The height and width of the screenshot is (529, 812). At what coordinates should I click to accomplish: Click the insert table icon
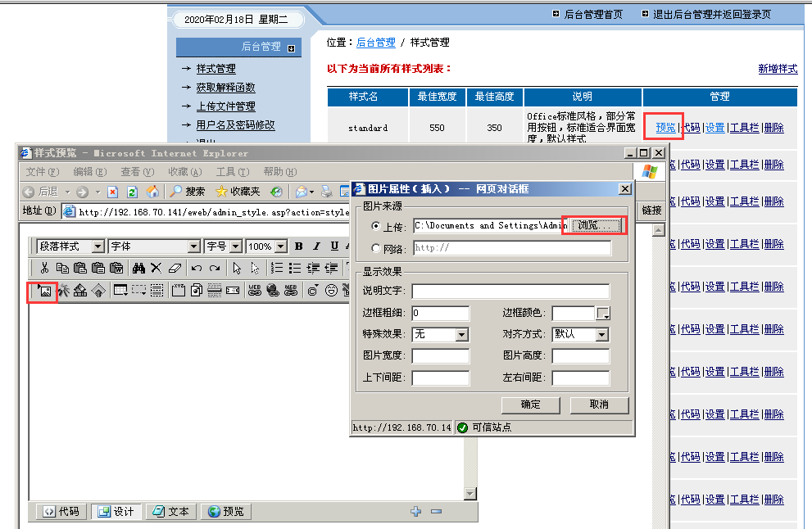tap(120, 289)
